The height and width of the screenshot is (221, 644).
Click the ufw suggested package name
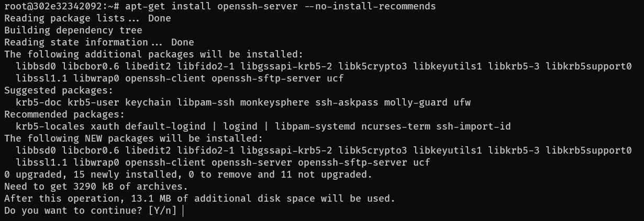click(462, 102)
